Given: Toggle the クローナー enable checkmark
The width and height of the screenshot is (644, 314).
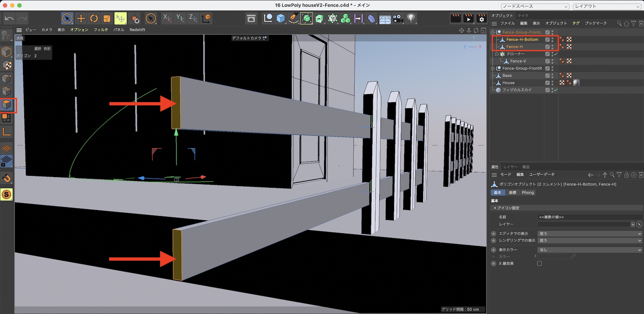Looking at the screenshot, I should click(x=556, y=54).
